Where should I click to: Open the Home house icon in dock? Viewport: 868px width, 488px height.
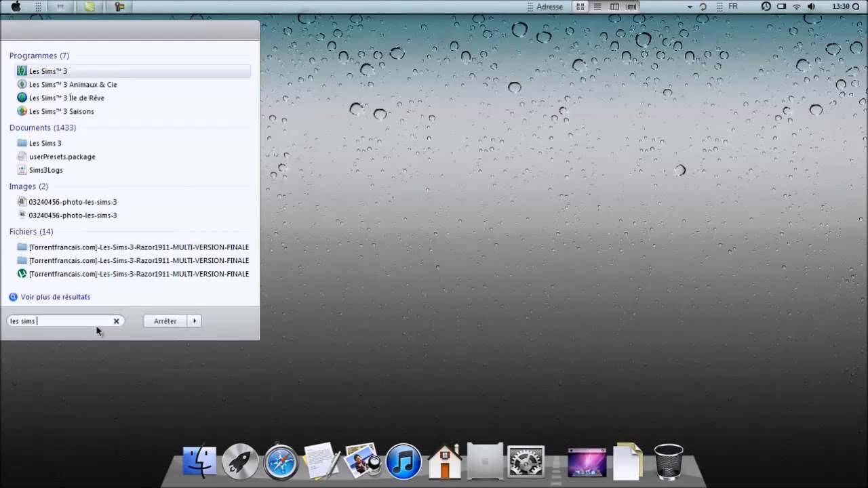coord(445,461)
